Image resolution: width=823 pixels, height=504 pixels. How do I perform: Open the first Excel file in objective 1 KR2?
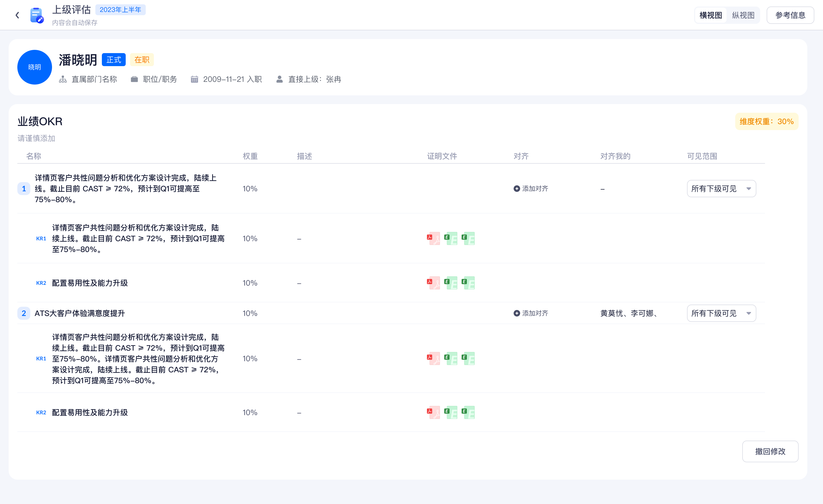(x=451, y=283)
